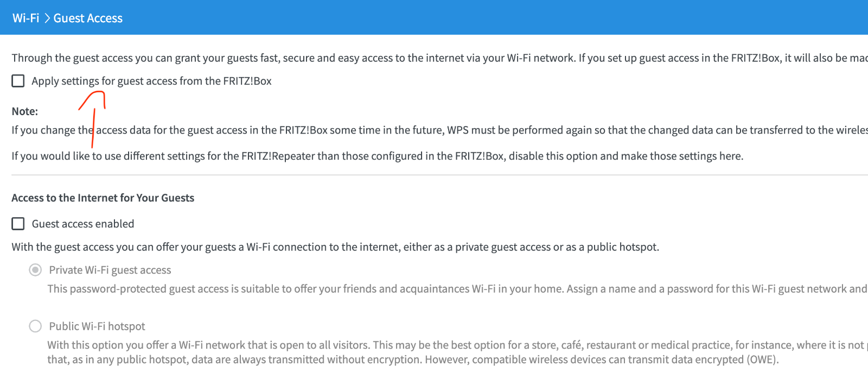Image resolution: width=868 pixels, height=391 pixels.
Task: Click the 'Guest access enabled' label text
Action: point(83,224)
